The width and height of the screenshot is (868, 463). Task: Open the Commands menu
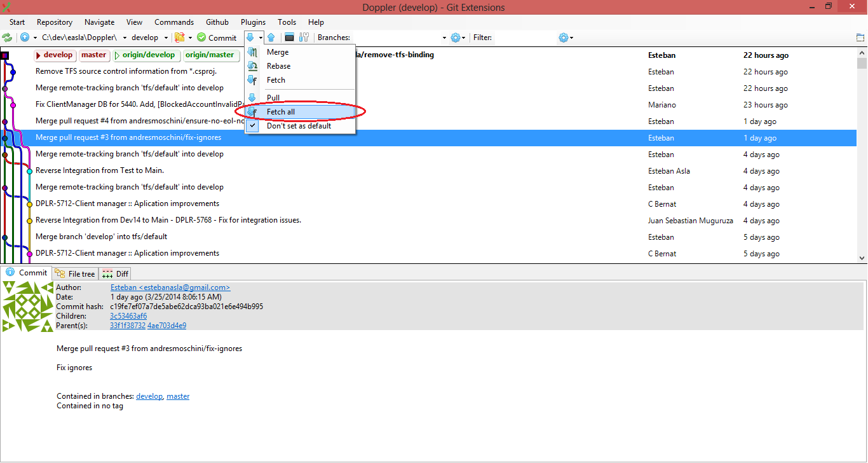tap(174, 22)
